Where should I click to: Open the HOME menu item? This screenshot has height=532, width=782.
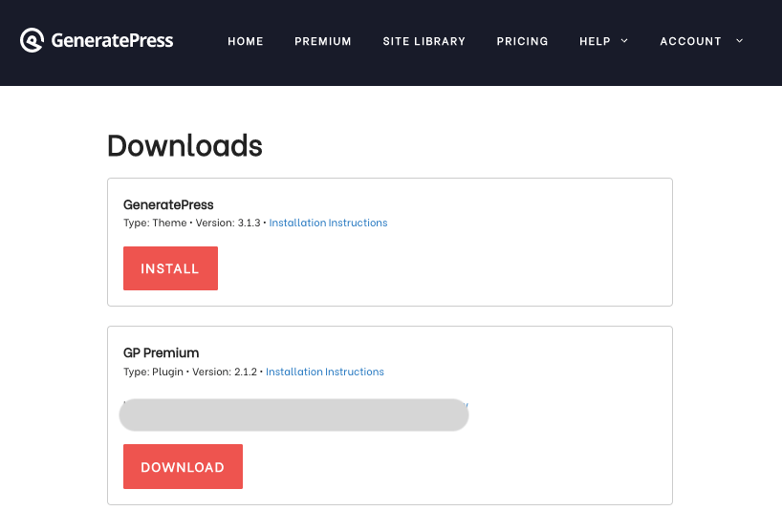[246, 41]
